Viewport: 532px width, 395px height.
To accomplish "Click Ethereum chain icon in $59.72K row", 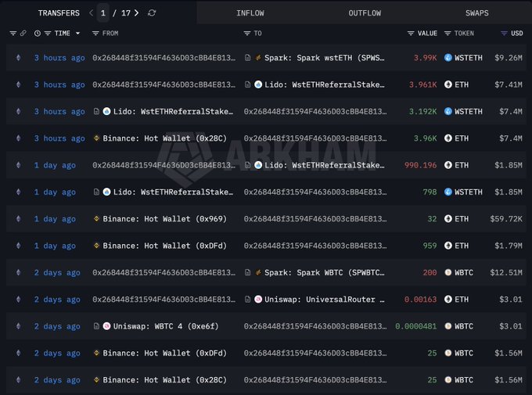I will point(18,218).
